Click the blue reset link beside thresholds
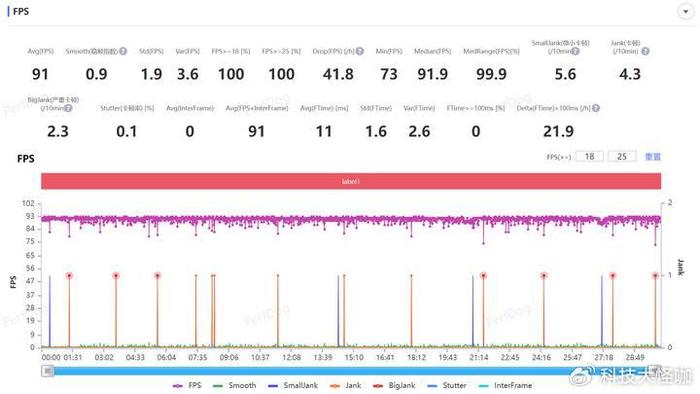The height and width of the screenshot is (394, 700). click(653, 157)
